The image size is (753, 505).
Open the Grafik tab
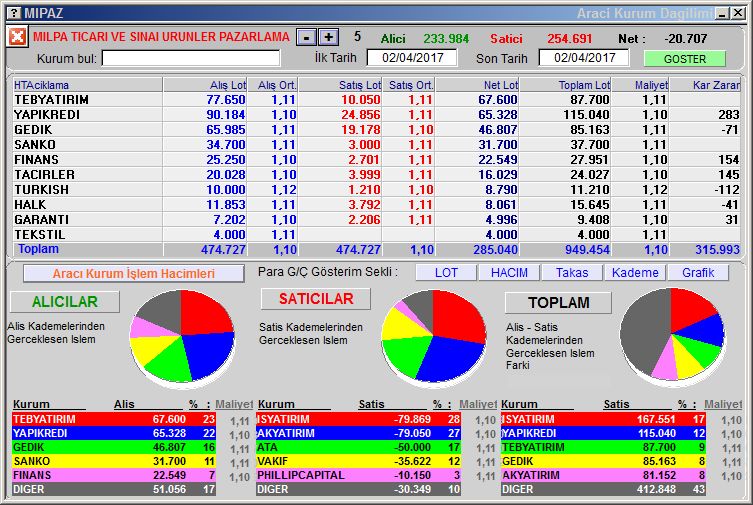[698, 273]
